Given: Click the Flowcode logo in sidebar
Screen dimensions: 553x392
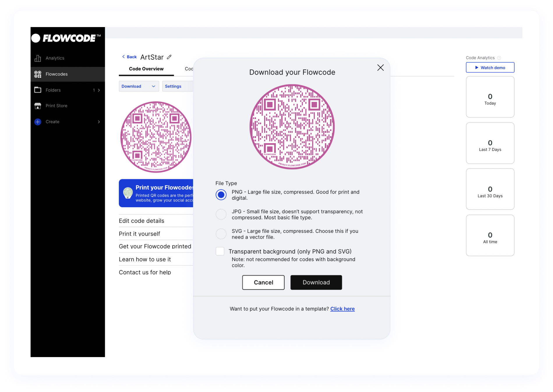Looking at the screenshot, I should pos(66,38).
